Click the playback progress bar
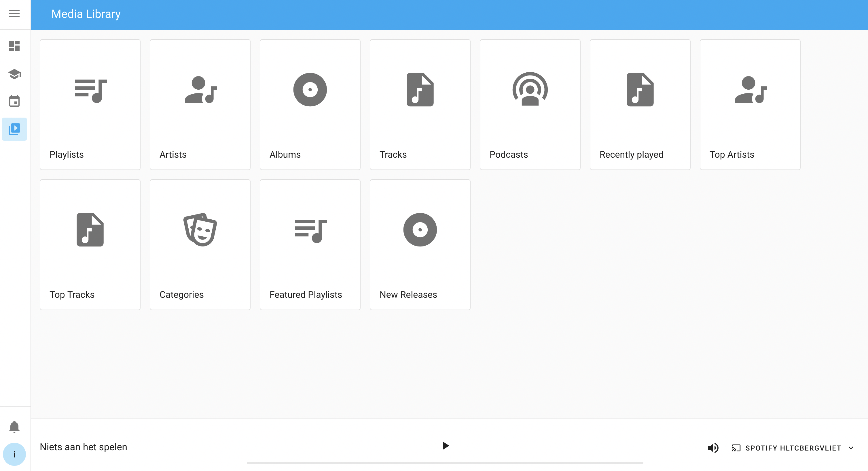868x471 pixels. pos(445,463)
